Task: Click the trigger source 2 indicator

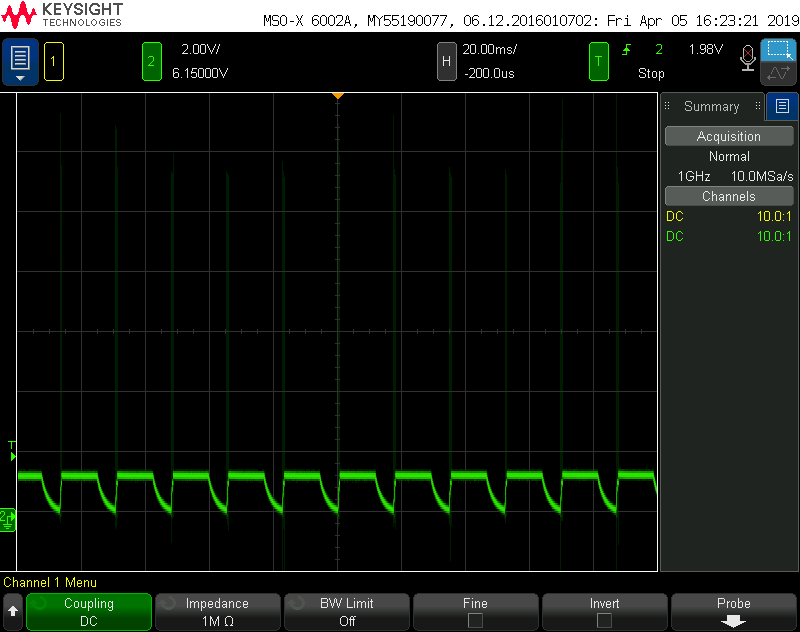Action: [x=659, y=49]
